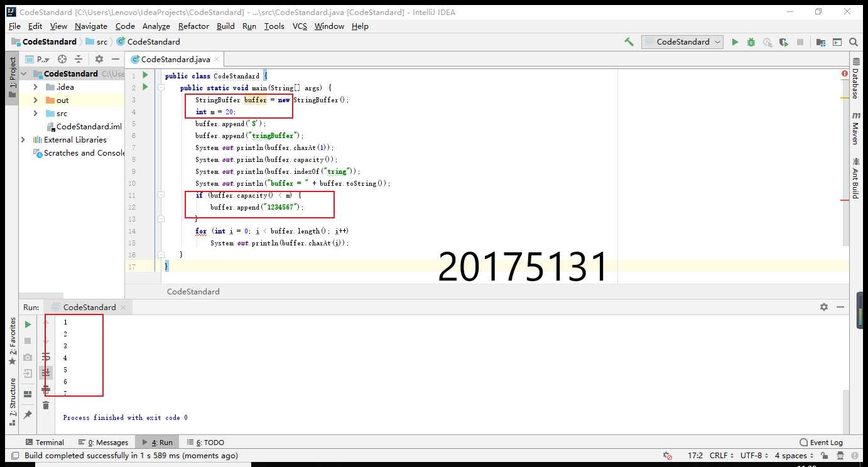This screenshot has width=868, height=467.
Task: Collapse all in Project panel
Action: [79, 59]
